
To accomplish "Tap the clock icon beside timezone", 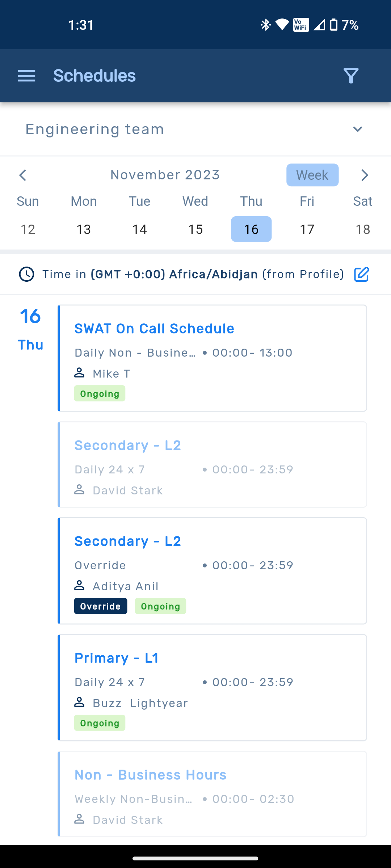I will click(26, 275).
